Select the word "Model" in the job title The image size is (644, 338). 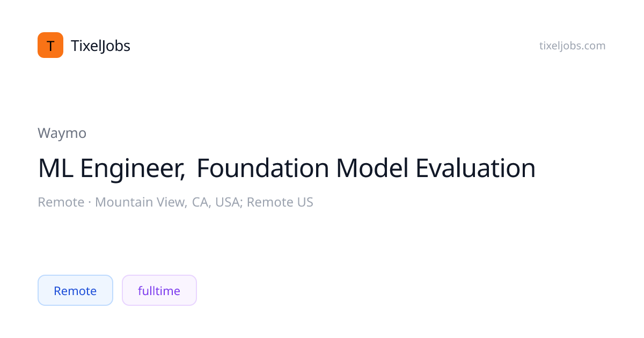[x=372, y=168]
